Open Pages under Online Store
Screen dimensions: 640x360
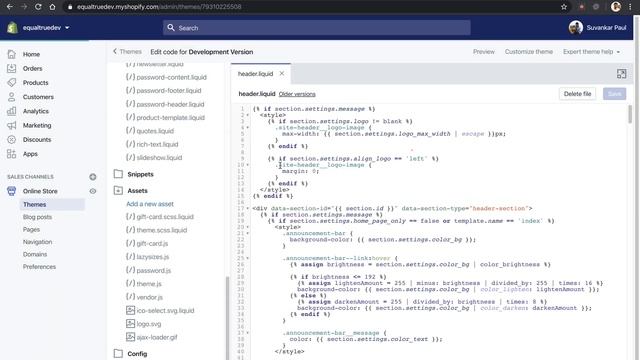coord(31,229)
